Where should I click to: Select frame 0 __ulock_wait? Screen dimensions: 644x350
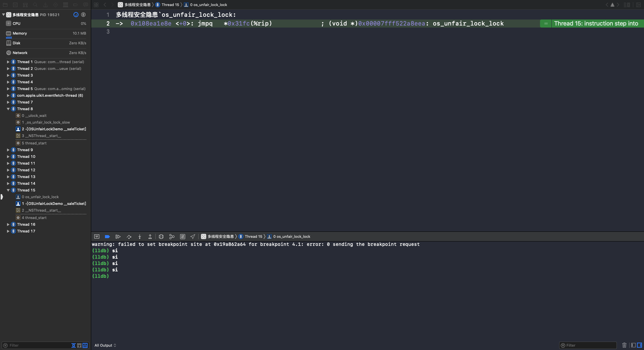[x=31, y=116]
